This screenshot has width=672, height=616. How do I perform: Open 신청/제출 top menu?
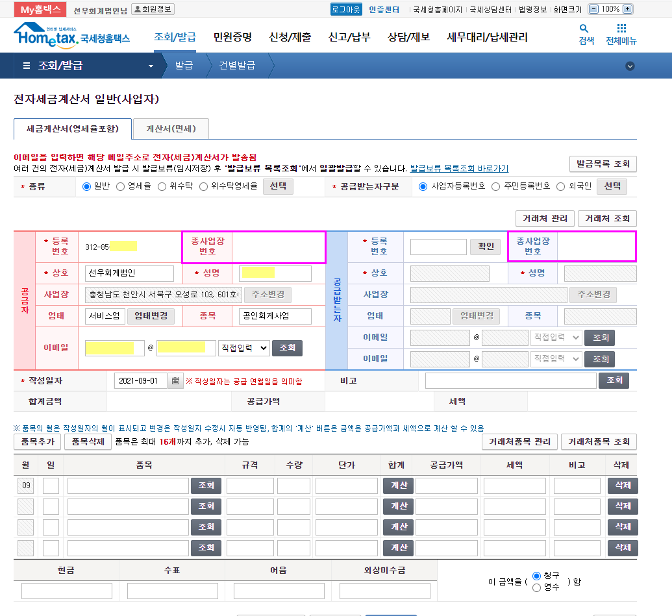coord(290,37)
